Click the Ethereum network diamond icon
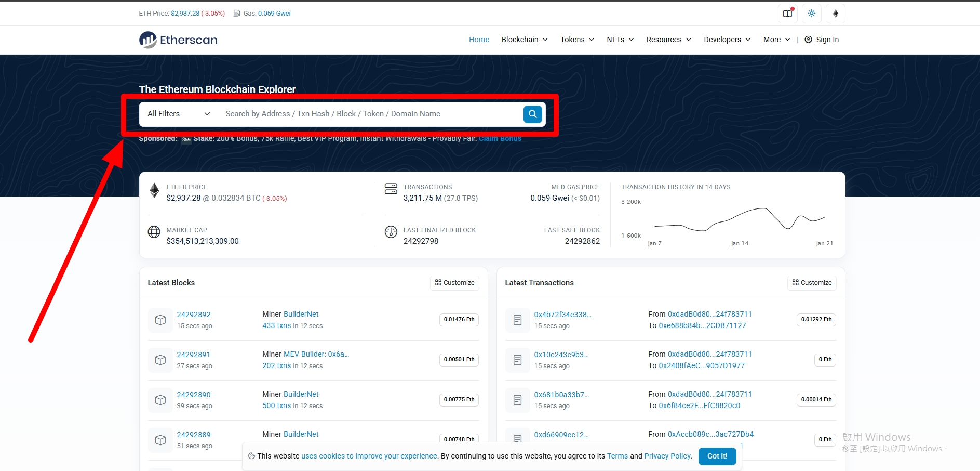The image size is (980, 471). point(835,14)
